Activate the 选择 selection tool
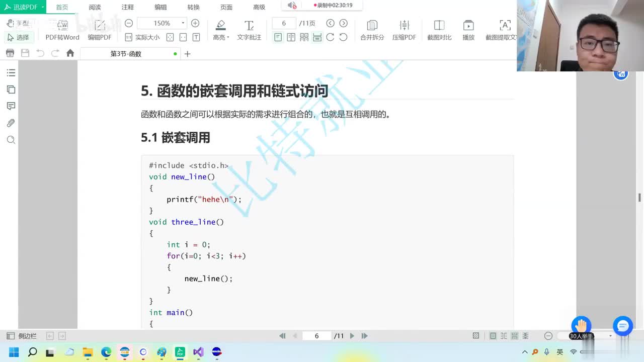The image size is (644, 362). [x=18, y=37]
